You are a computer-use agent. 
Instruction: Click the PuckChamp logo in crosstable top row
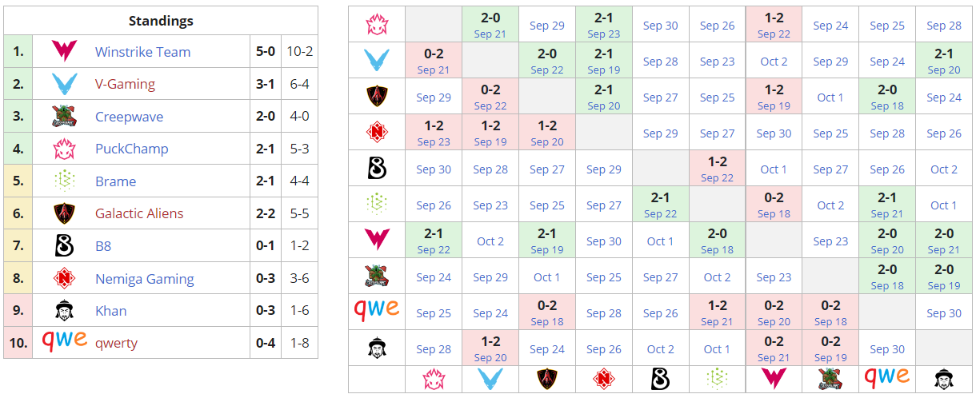coord(377,24)
